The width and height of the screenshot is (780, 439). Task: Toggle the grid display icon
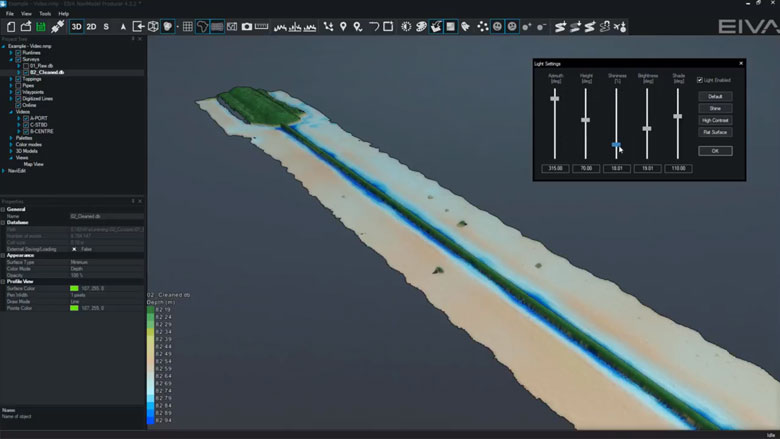pyautogui.click(x=187, y=26)
